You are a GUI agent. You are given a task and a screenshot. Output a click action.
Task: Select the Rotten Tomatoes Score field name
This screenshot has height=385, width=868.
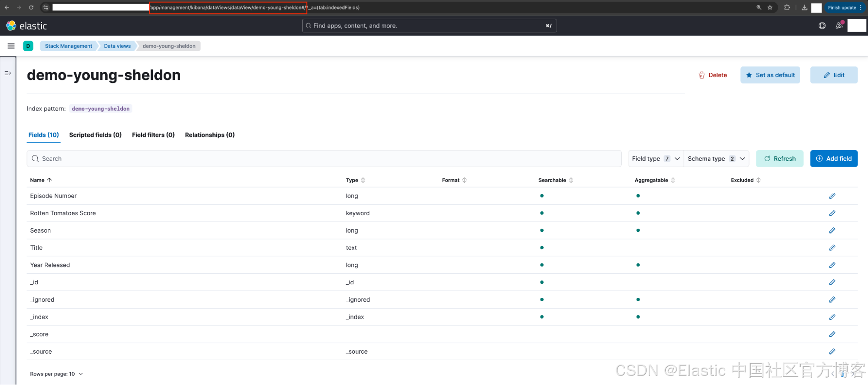coord(63,213)
